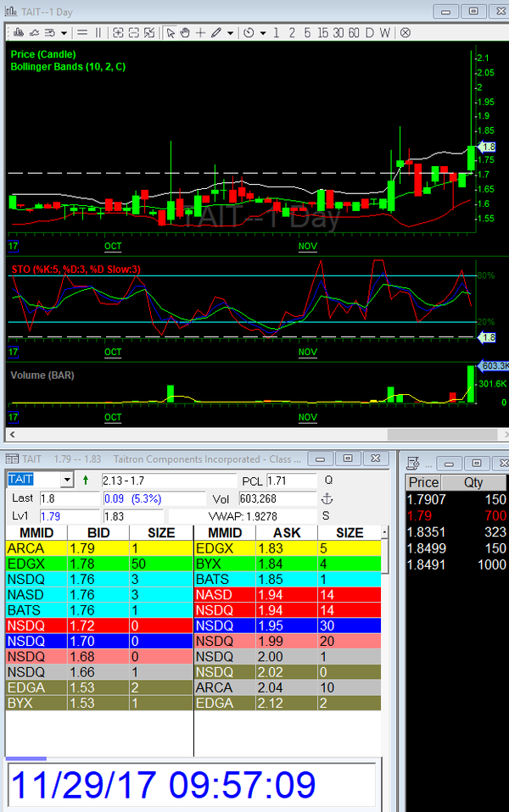
Task: Click the circled X icon in chart toolbar
Action: point(406,33)
